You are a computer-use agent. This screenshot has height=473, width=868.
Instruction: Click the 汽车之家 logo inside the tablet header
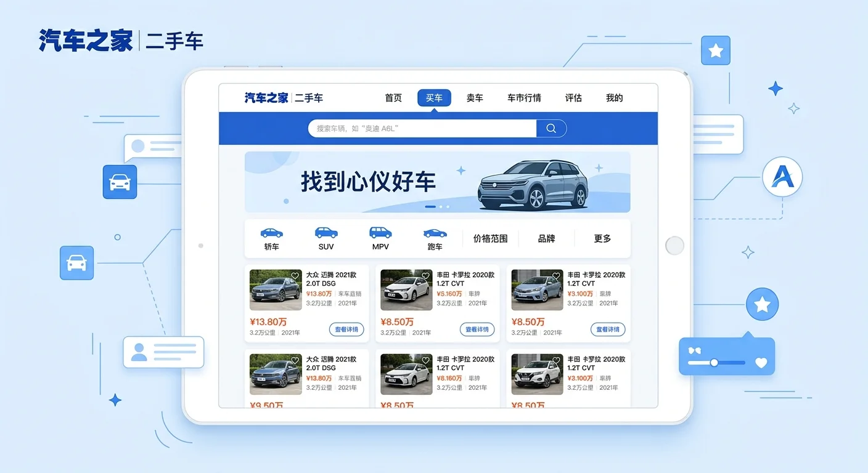pyautogui.click(x=284, y=98)
